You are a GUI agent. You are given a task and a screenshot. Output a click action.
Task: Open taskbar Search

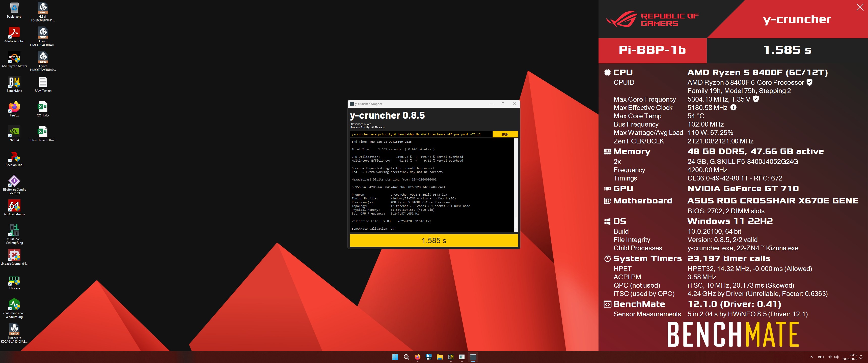406,357
